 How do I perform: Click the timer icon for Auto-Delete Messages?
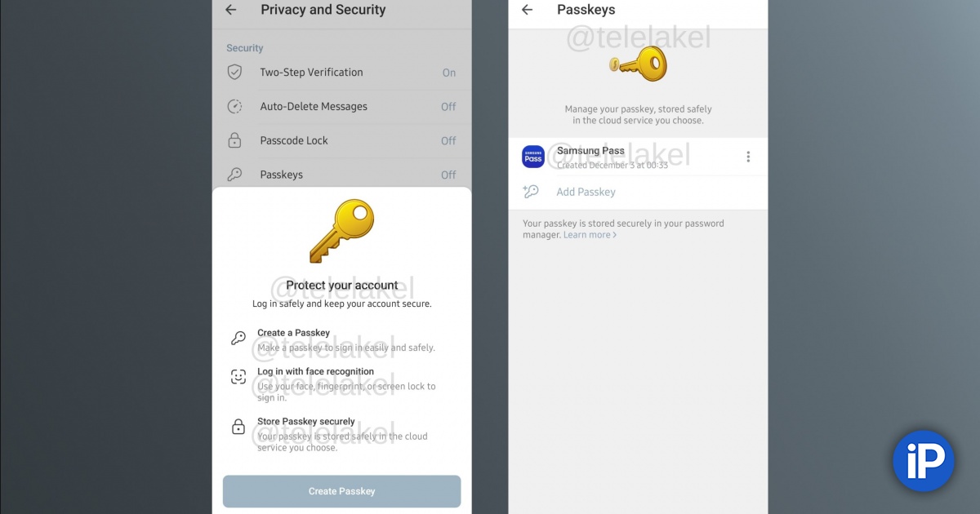coord(235,106)
